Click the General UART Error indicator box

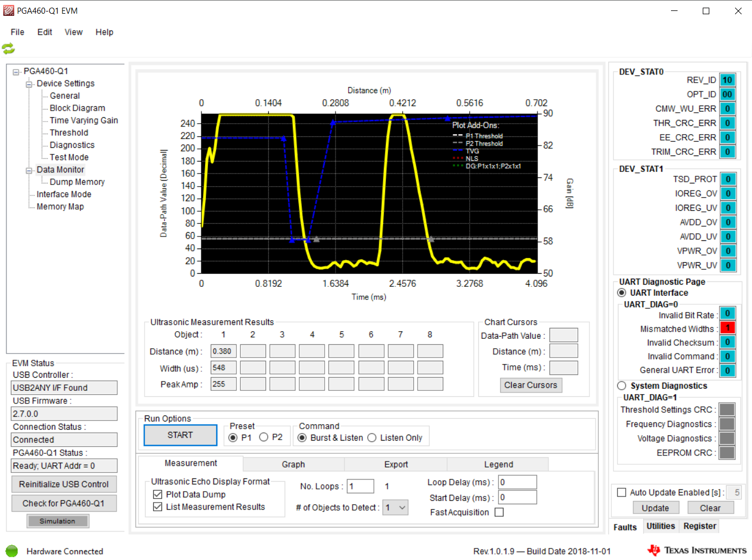click(x=727, y=371)
